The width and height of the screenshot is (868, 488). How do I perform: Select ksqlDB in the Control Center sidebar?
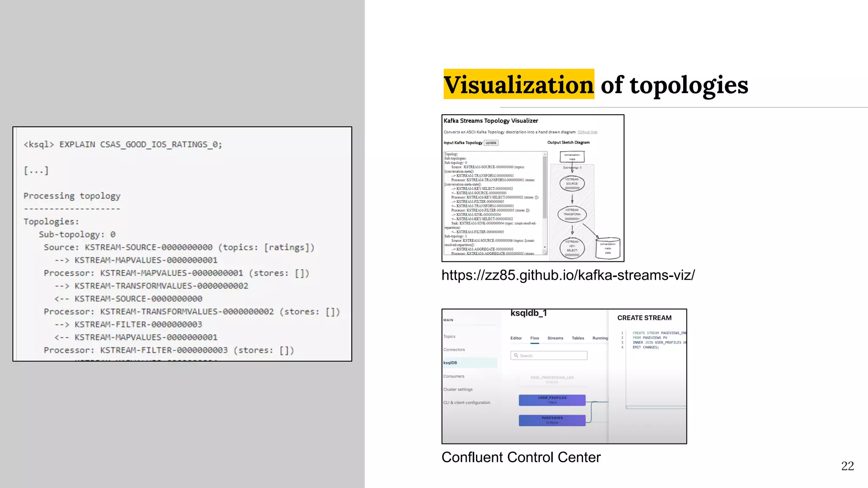click(470, 363)
